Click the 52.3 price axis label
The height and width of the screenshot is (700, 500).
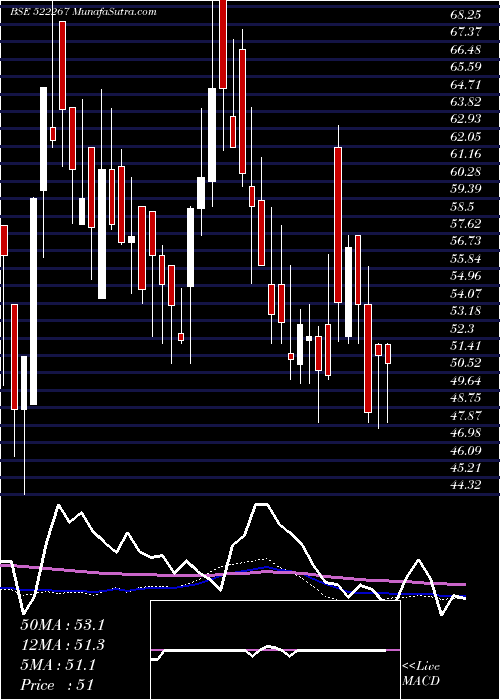462,329
